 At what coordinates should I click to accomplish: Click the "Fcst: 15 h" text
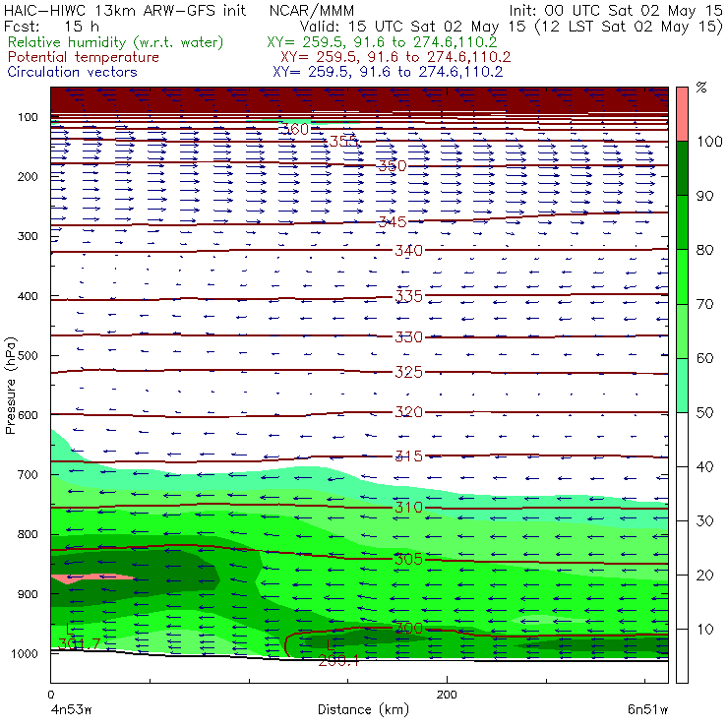[51, 26]
